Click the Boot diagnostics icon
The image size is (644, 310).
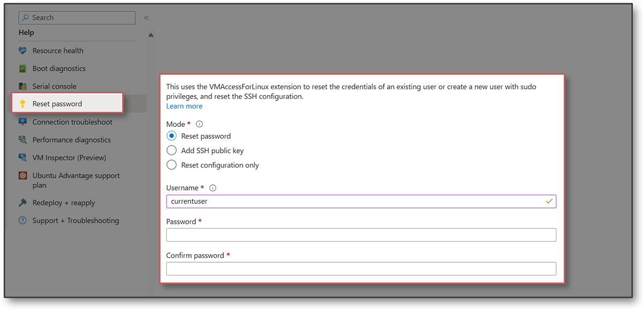pyautogui.click(x=23, y=69)
